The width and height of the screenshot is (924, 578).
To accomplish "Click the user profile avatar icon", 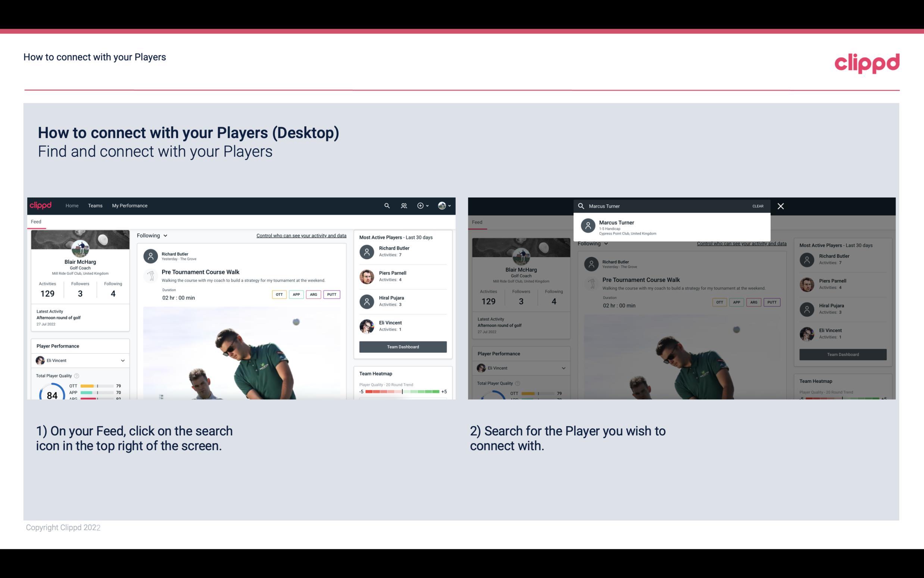I will point(442,205).
